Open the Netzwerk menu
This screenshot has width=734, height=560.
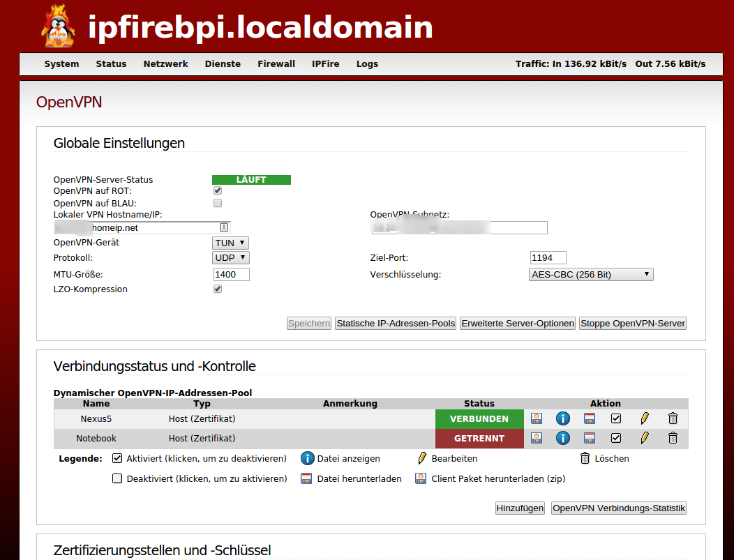pos(166,64)
